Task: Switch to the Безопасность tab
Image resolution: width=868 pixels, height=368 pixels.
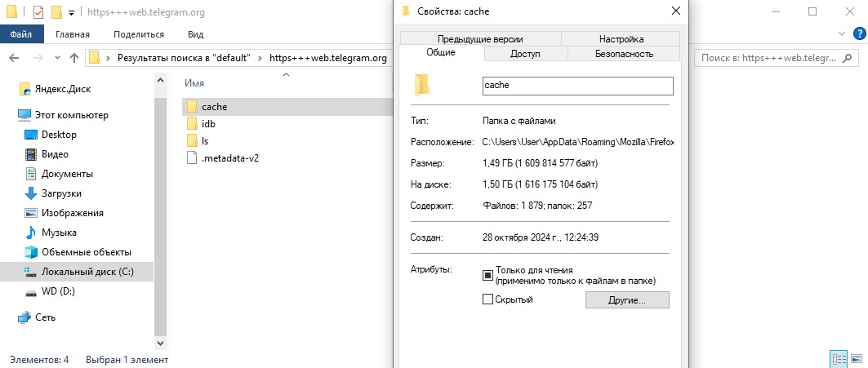Action: pos(624,54)
